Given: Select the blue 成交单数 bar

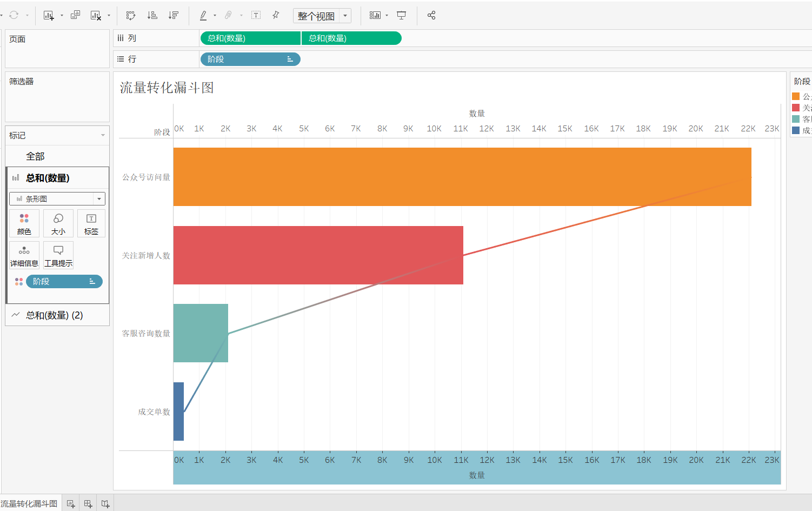Looking at the screenshot, I should pos(178,412).
